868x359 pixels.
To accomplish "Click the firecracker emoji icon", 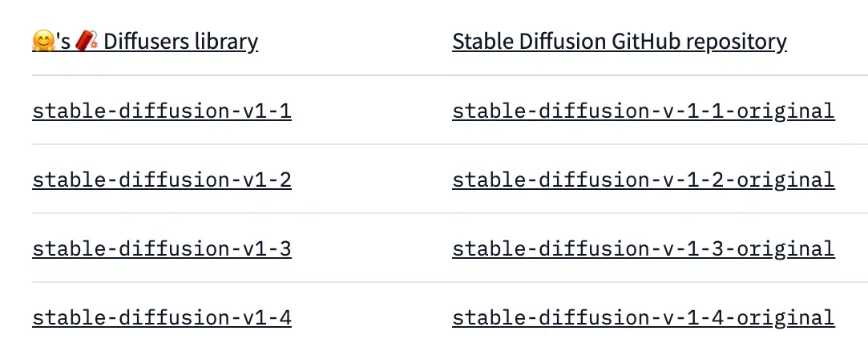I will (x=87, y=41).
